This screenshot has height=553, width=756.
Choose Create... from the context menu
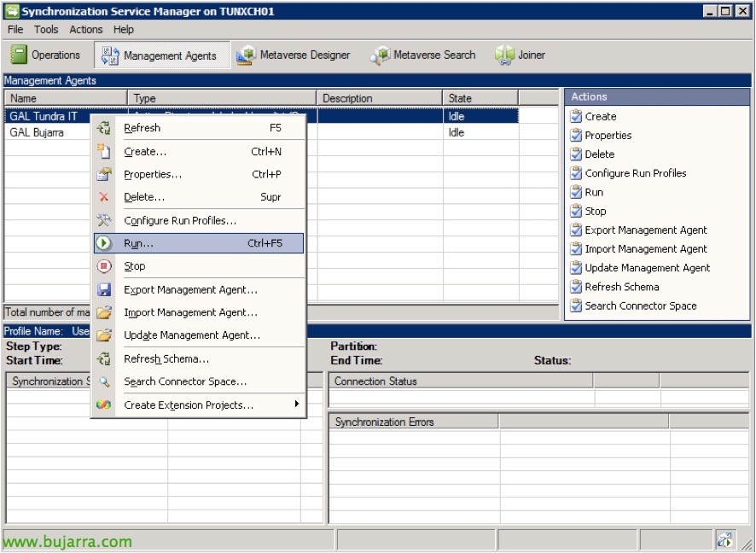coord(199,151)
